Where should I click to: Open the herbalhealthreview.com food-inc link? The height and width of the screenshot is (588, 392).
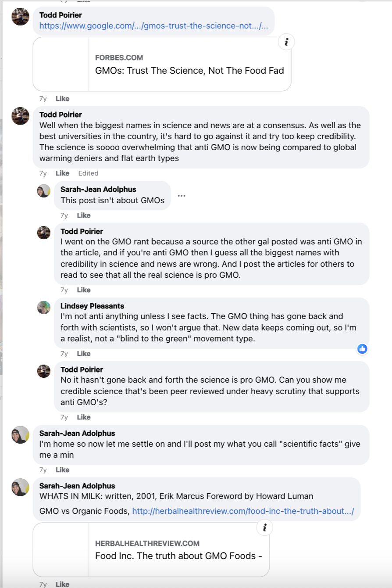click(243, 511)
